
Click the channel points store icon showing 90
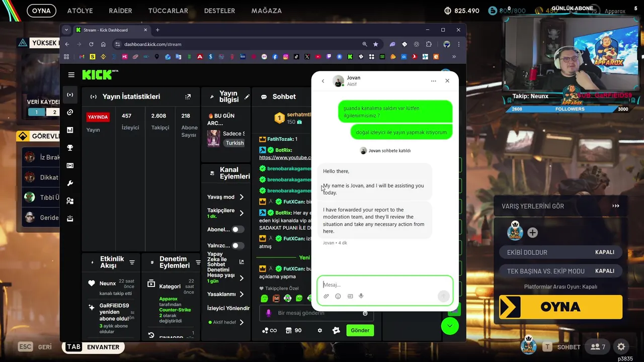point(293,330)
